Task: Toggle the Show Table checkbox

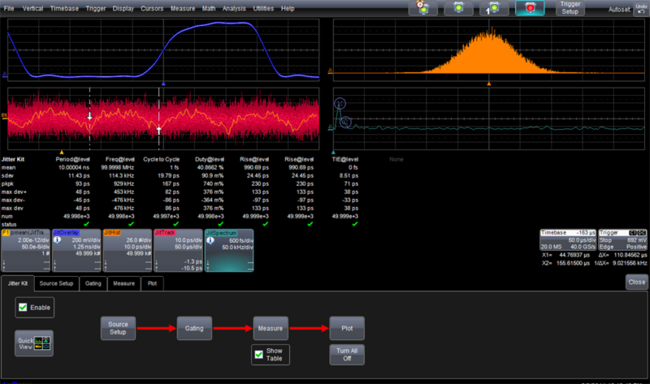Action: pyautogui.click(x=259, y=355)
